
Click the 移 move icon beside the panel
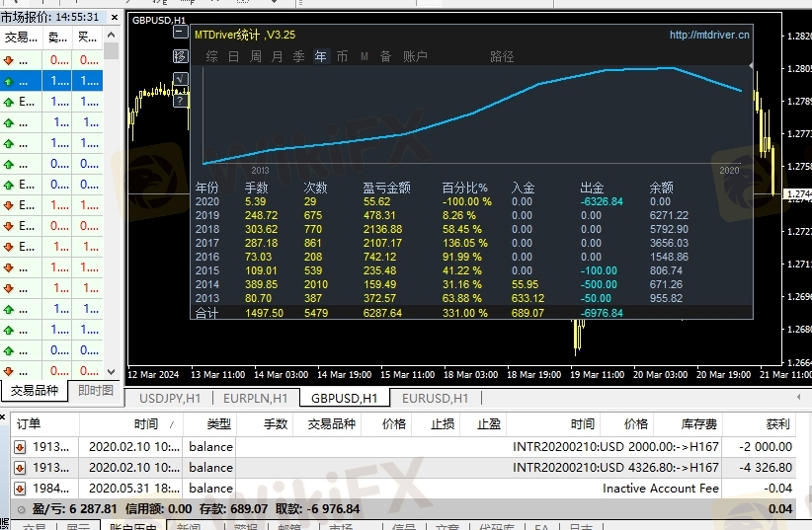click(180, 55)
